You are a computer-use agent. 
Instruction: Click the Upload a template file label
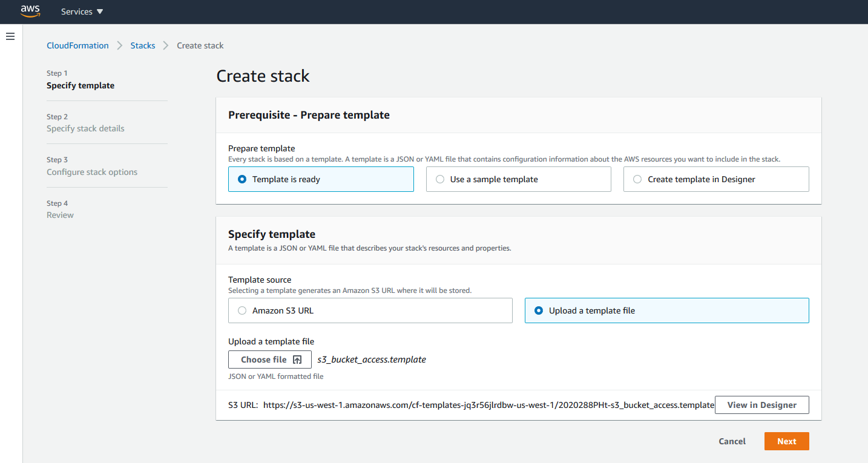coord(271,341)
